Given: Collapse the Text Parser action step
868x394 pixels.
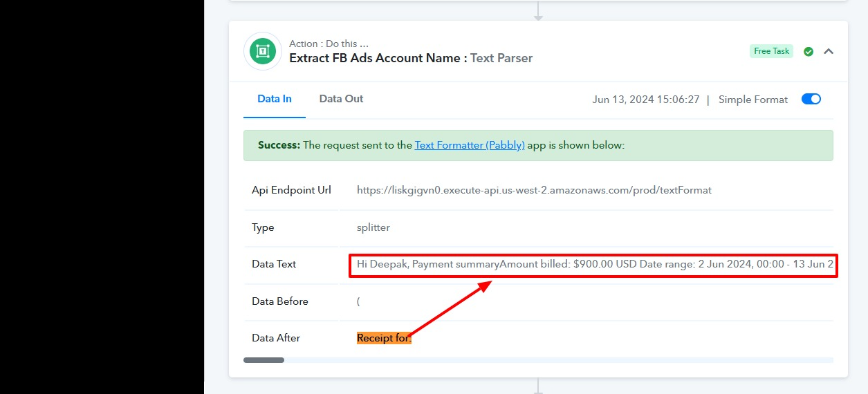Looking at the screenshot, I should coord(829,51).
